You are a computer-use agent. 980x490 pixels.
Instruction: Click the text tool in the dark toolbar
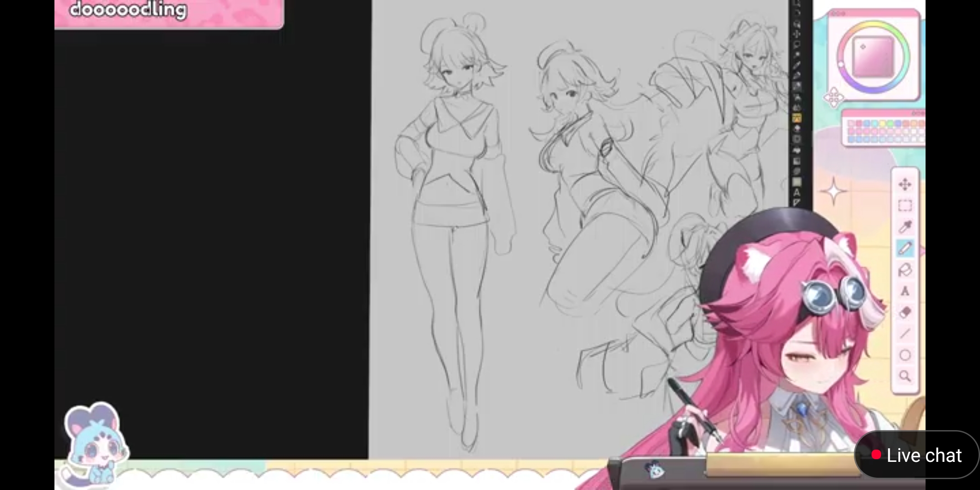797,193
